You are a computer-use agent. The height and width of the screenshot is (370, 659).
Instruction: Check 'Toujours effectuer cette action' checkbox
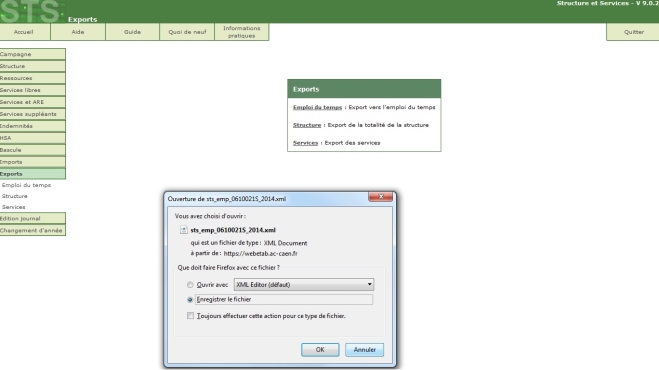point(190,316)
